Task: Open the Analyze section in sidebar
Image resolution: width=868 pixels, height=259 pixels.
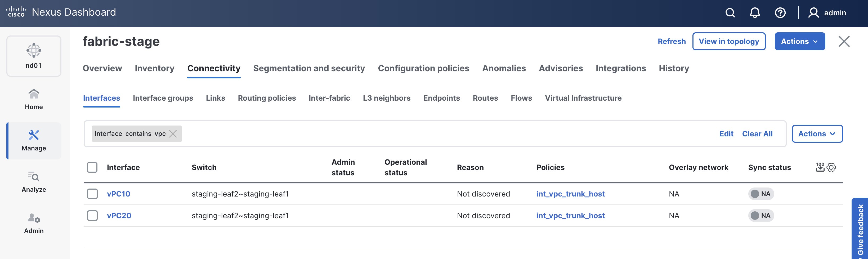Action: coord(34,182)
